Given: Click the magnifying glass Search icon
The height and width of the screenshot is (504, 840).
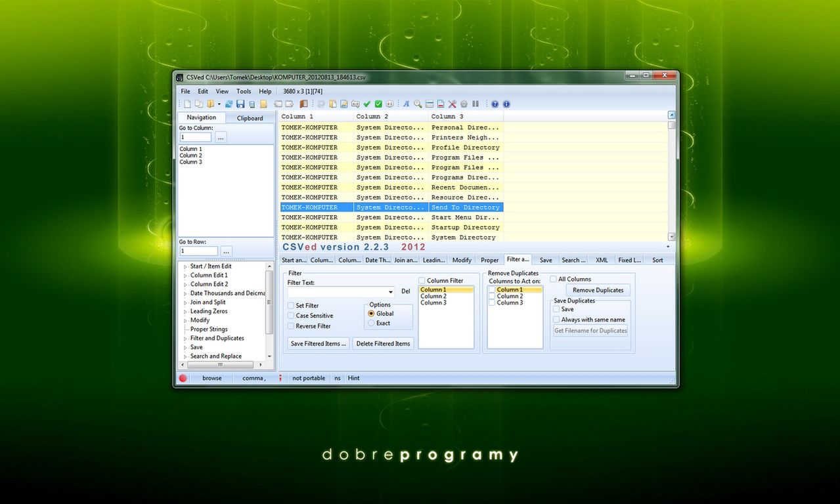Looking at the screenshot, I should point(418,104).
